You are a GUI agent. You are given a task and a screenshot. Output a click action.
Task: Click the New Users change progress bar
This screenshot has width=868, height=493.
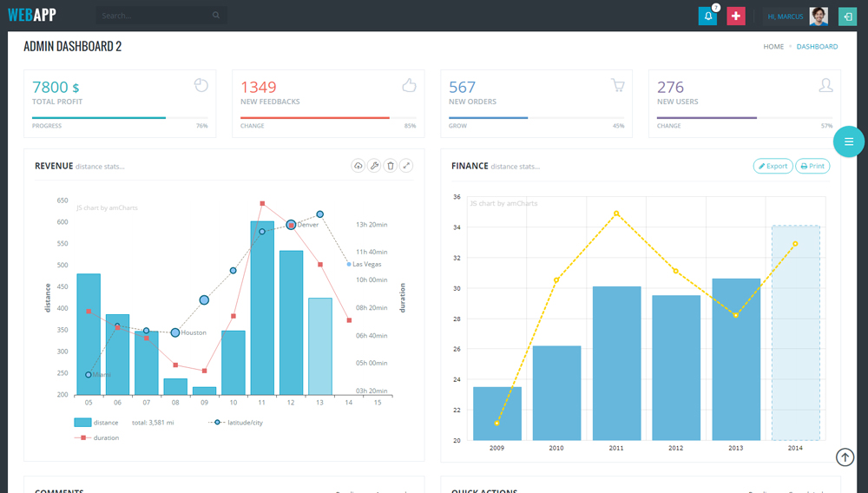pyautogui.click(x=745, y=118)
